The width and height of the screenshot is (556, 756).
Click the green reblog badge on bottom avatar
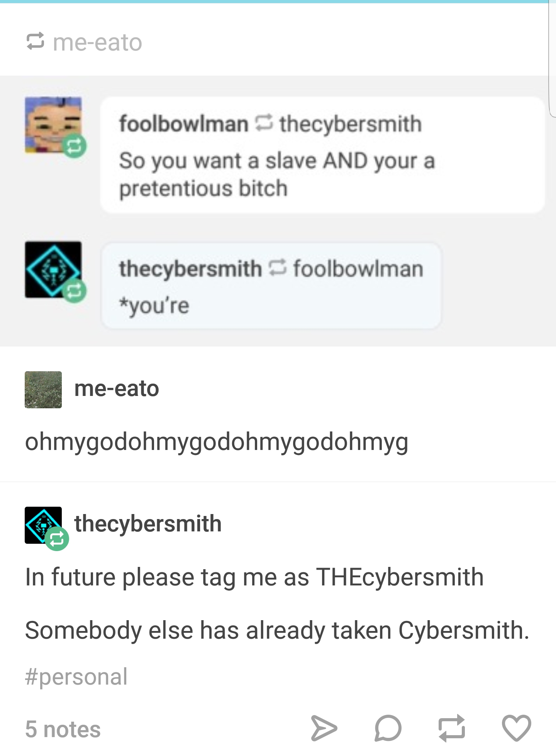pos(57,539)
